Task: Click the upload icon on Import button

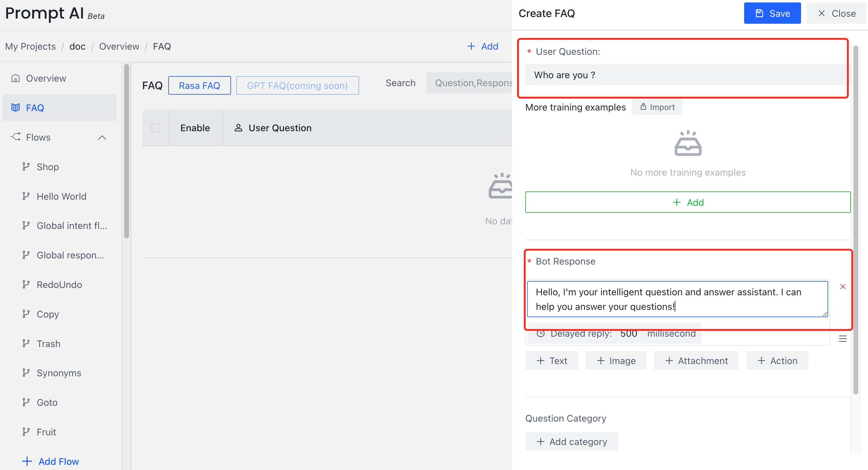Action: [643, 107]
